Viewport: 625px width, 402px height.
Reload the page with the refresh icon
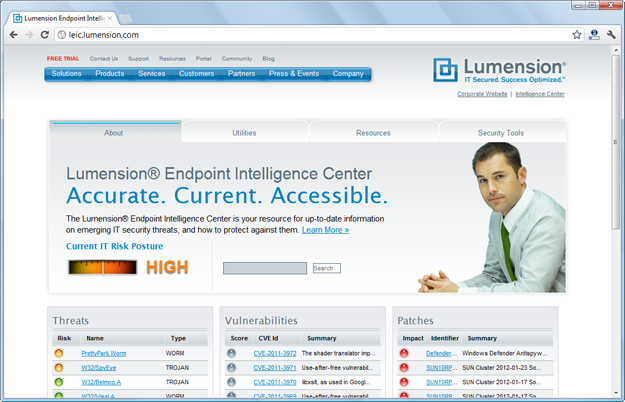tap(45, 34)
